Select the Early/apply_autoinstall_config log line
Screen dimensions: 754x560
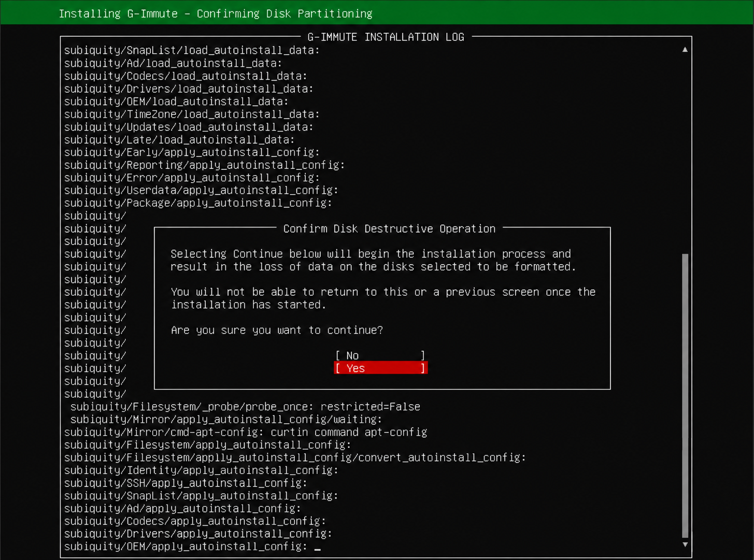click(192, 152)
